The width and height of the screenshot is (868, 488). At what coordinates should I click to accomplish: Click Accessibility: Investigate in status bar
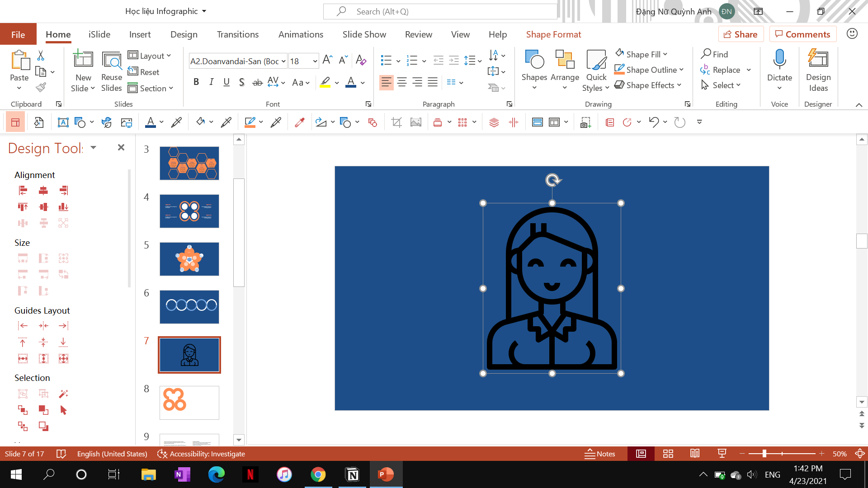tap(201, 454)
